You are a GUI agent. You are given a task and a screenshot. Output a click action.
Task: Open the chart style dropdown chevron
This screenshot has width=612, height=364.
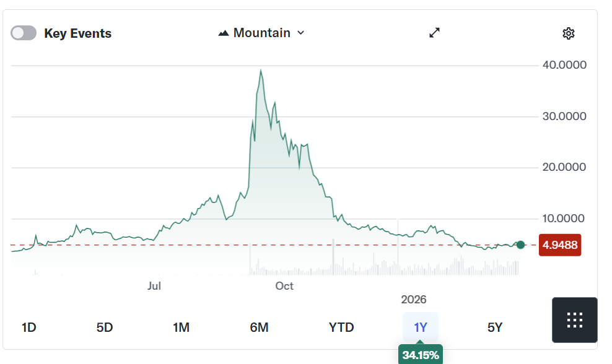click(x=301, y=33)
